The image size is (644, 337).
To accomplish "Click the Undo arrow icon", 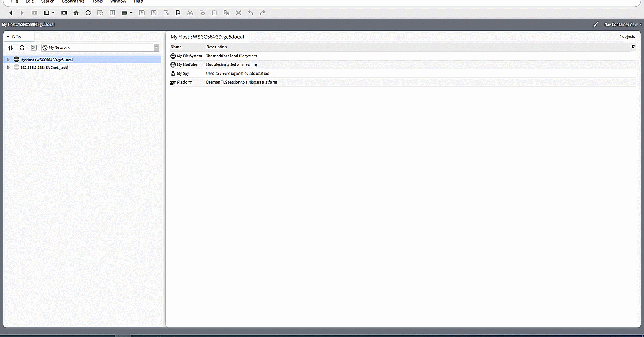I will point(250,12).
